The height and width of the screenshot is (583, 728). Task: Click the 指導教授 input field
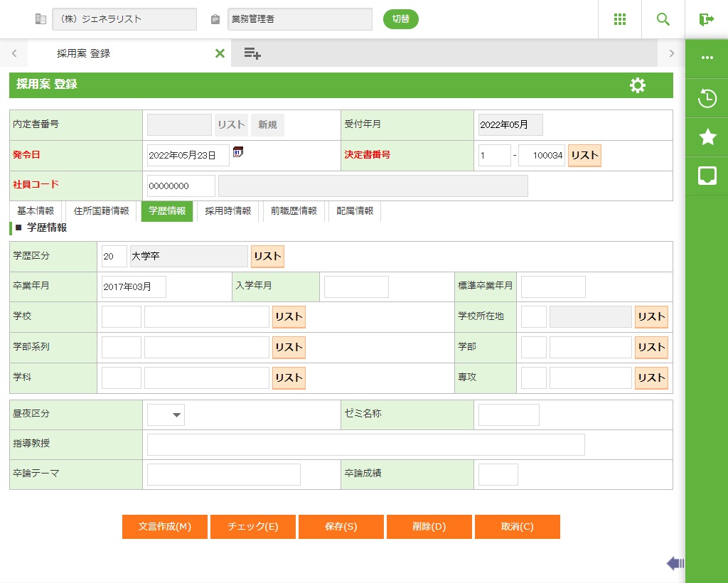click(365, 444)
